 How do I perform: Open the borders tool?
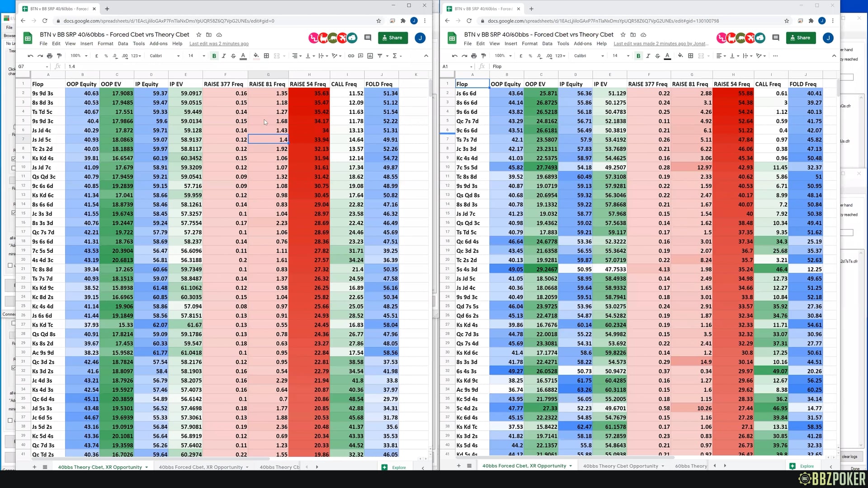point(266,56)
